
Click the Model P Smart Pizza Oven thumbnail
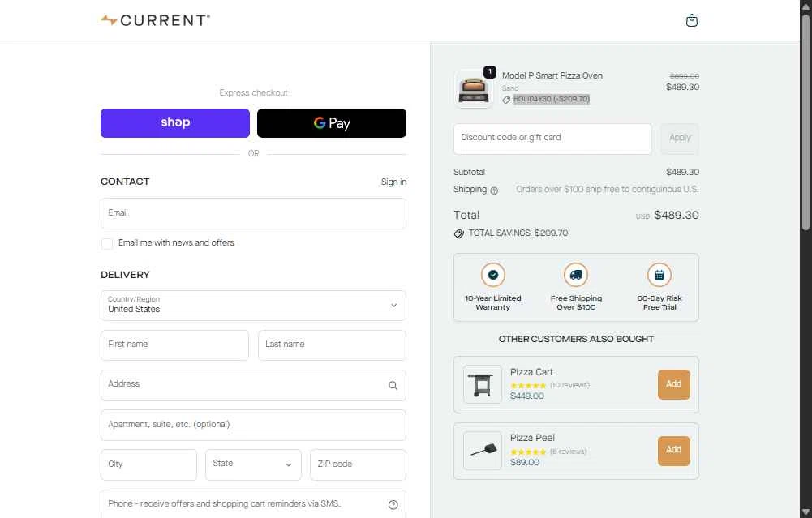point(473,89)
